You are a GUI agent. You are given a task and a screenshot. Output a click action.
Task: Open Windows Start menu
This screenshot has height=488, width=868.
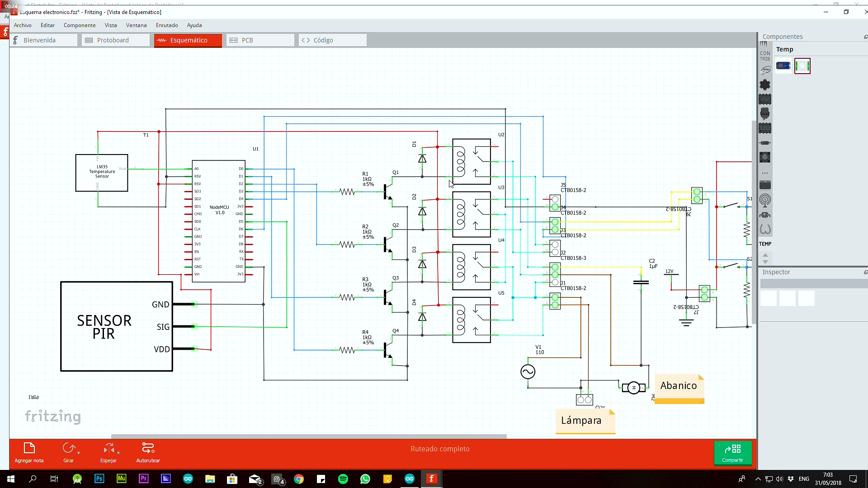point(11,479)
